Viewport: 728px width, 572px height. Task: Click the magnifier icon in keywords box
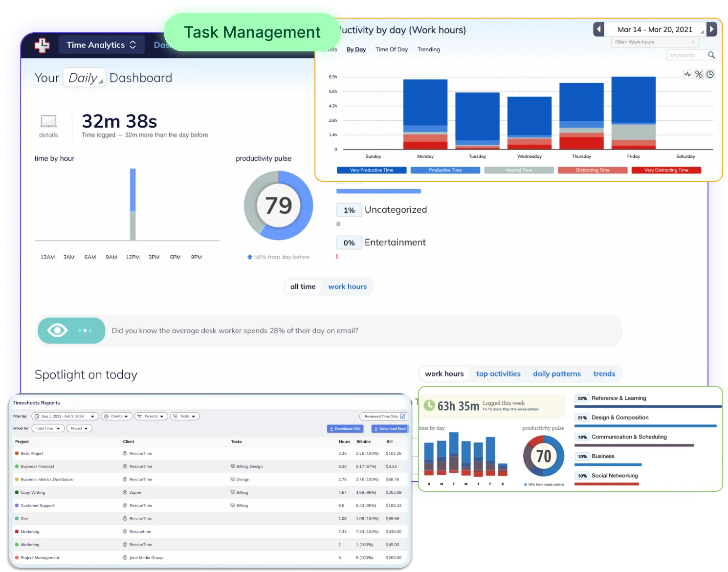(x=711, y=55)
